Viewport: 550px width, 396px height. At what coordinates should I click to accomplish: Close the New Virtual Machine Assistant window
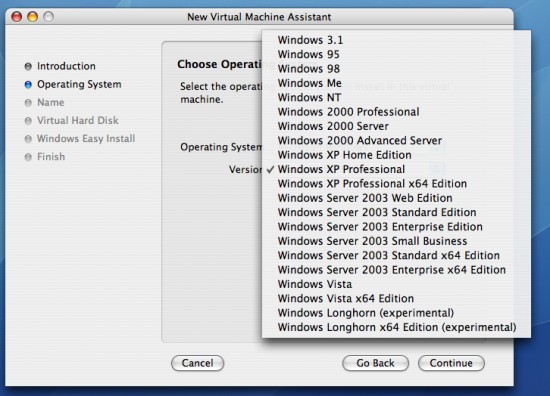16,16
